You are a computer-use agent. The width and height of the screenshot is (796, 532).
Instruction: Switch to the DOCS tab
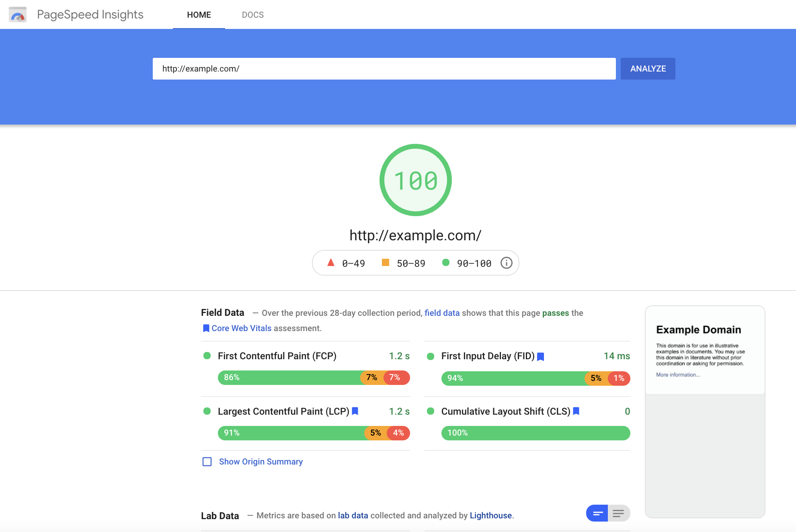pyautogui.click(x=253, y=15)
